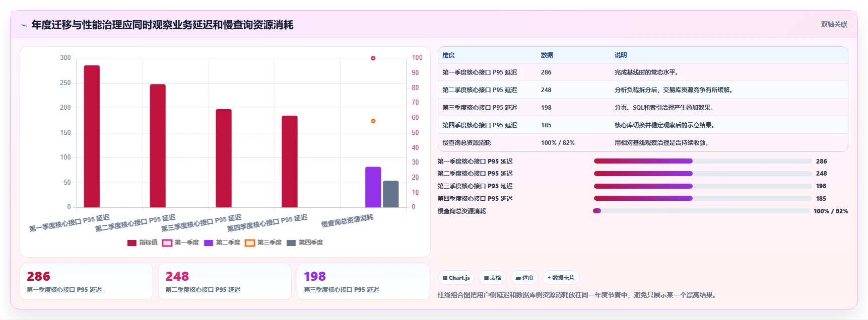Toggle the 第四季度 legend item
The image size is (868, 320).
(305, 243)
